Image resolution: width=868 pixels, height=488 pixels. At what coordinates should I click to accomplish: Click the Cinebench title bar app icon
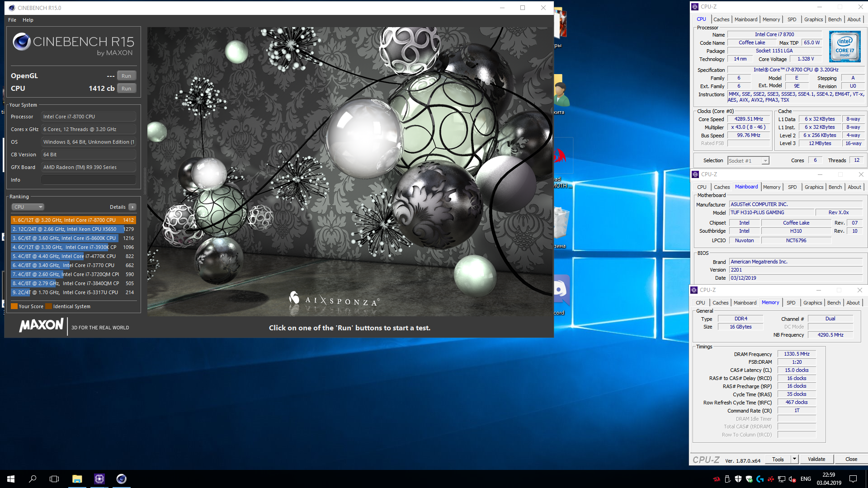pos(12,8)
